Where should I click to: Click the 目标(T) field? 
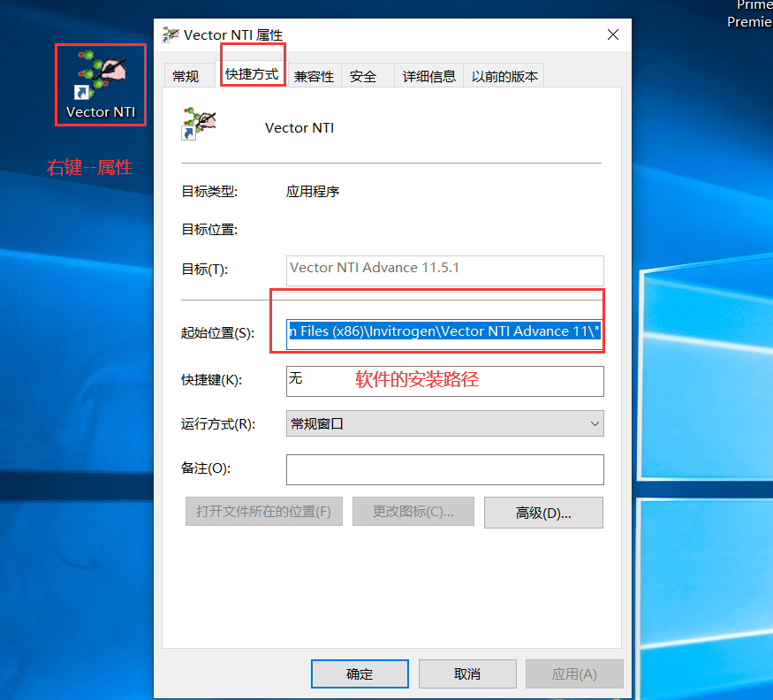pyautogui.click(x=444, y=270)
